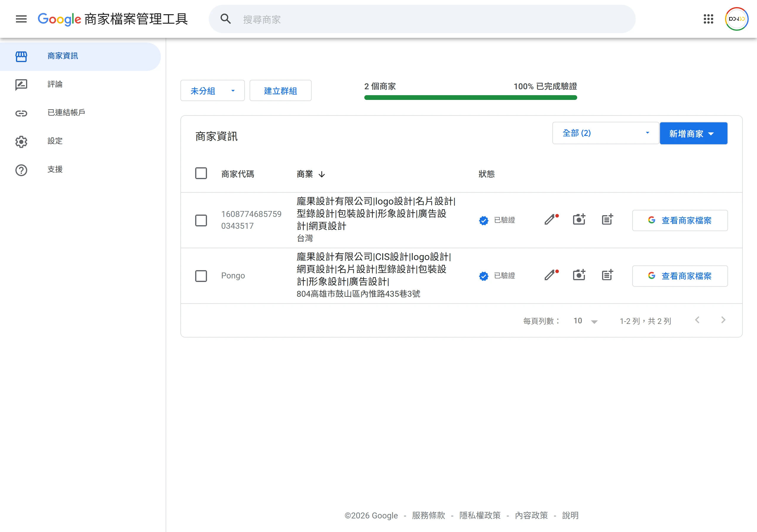Create post for the Pongo business
The height and width of the screenshot is (532, 757).
tap(607, 275)
